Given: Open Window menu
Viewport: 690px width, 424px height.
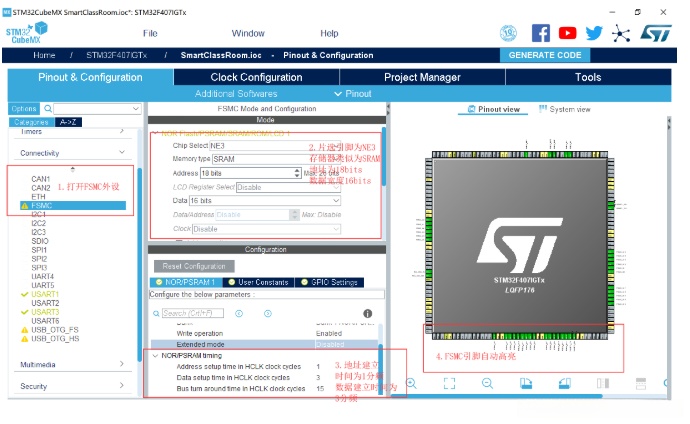Looking at the screenshot, I should [248, 33].
